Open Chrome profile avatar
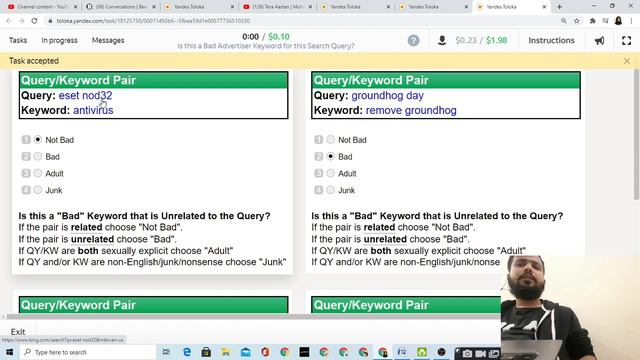Viewport: 640px width, 360px height. (x=618, y=21)
